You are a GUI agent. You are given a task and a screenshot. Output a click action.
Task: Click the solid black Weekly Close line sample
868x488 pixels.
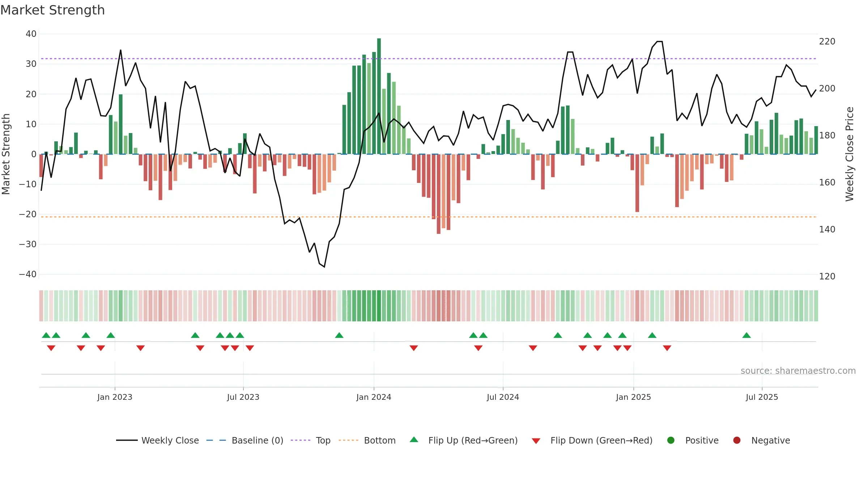[x=127, y=440]
